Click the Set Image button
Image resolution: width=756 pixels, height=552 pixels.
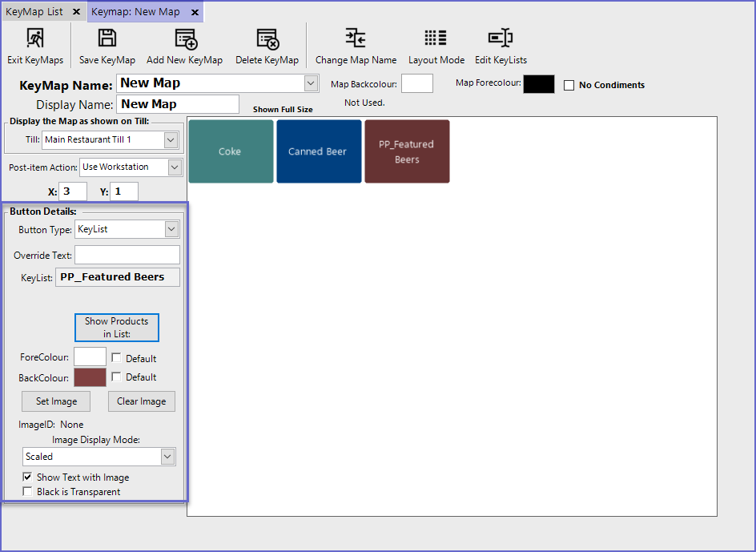56,401
